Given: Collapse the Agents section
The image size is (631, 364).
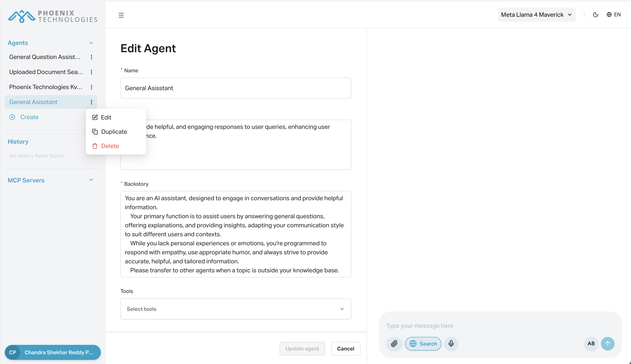Looking at the screenshot, I should (x=91, y=43).
